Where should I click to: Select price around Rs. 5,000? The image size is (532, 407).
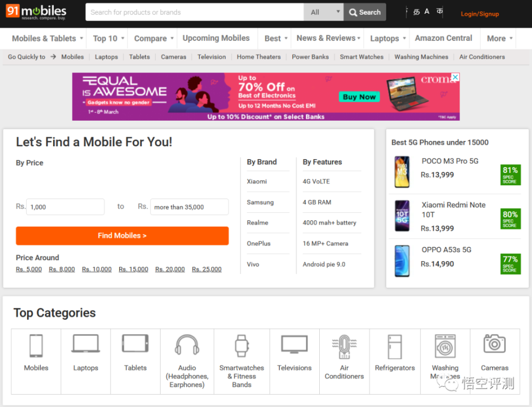(x=29, y=269)
